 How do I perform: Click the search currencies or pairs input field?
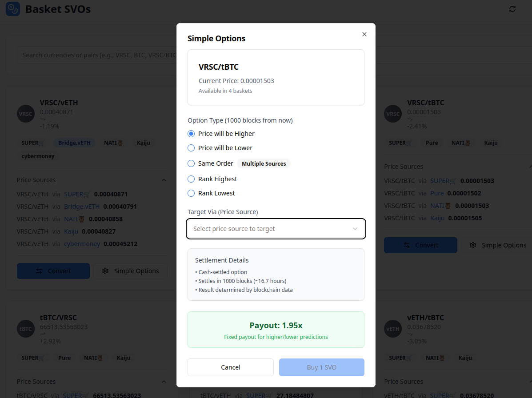(x=98, y=55)
